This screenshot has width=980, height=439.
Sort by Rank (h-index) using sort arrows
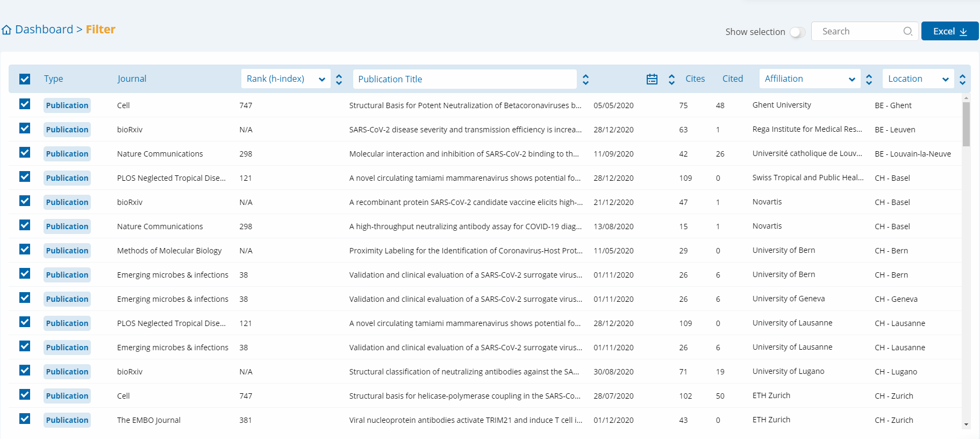point(339,79)
